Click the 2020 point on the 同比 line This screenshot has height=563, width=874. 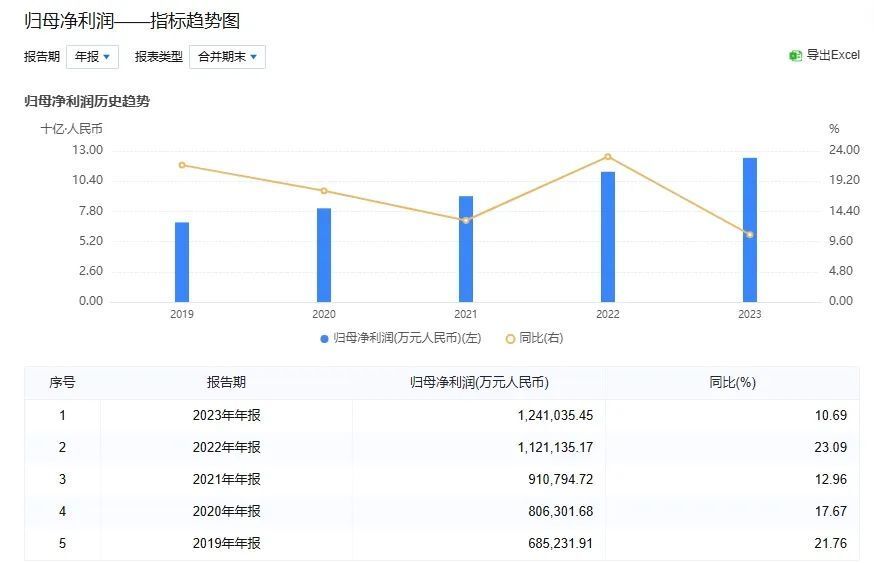tap(324, 191)
